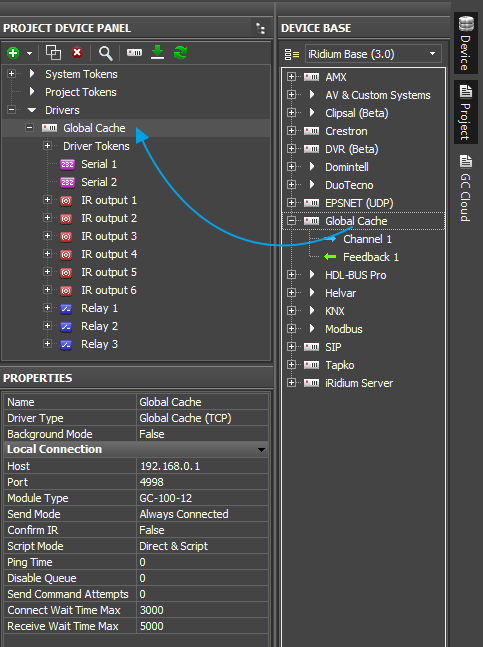Select Modbus in Device Base
The width and height of the screenshot is (483, 647).
344,329
